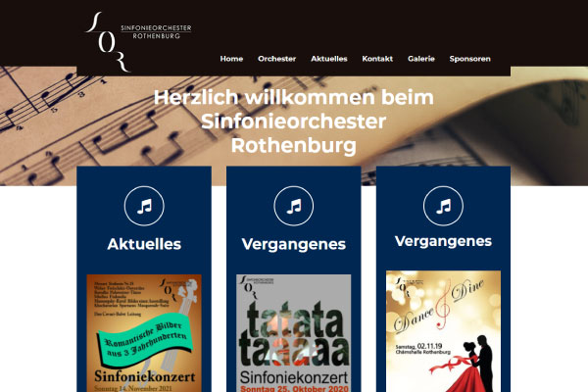The image size is (588, 392).
Task: Click the Vergangenes heading in the right card
Action: pyautogui.click(x=443, y=241)
